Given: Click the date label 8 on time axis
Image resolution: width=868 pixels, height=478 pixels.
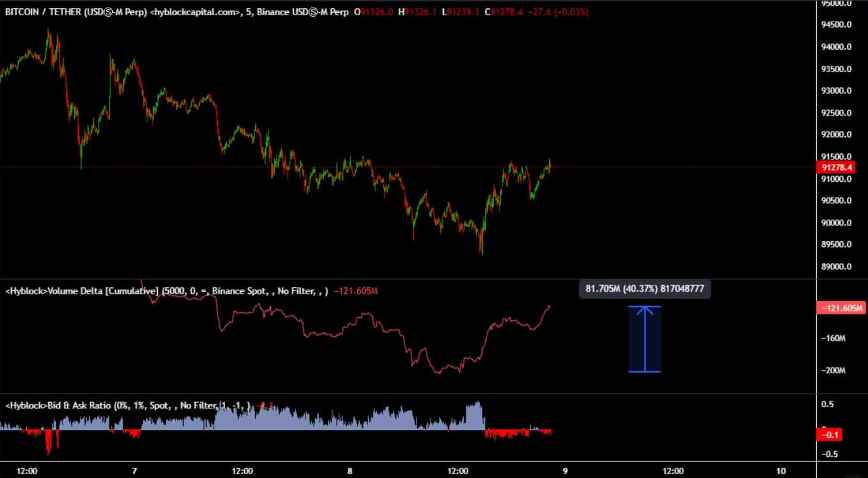Looking at the screenshot, I should tap(349, 471).
